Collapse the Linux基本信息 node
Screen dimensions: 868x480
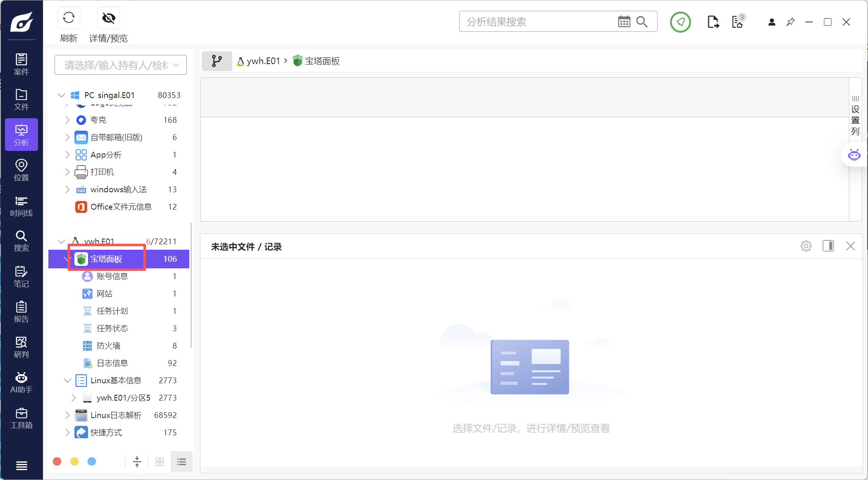tap(67, 380)
